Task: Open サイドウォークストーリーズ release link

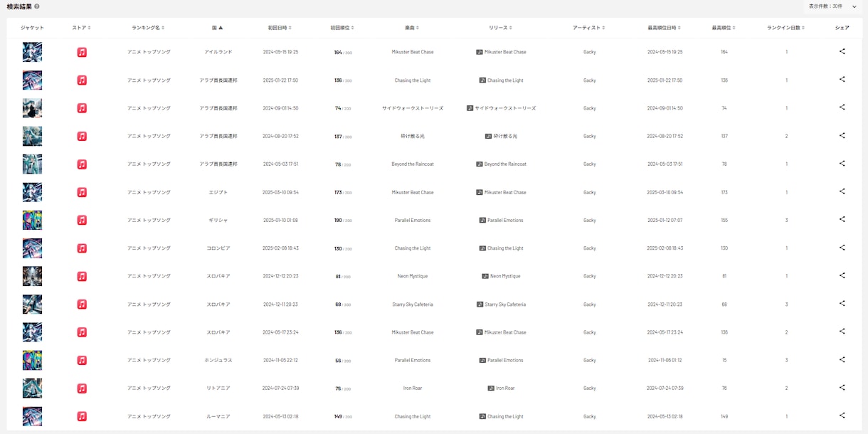Action: pyautogui.click(x=501, y=108)
